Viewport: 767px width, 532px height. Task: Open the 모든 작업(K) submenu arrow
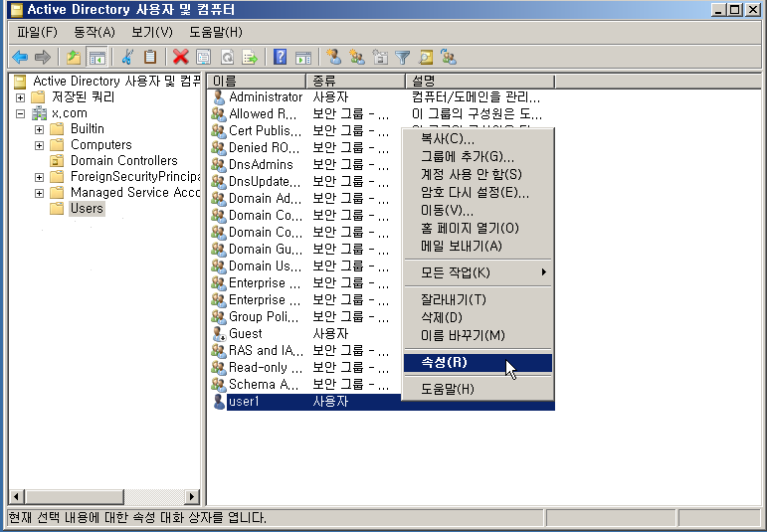(x=543, y=271)
